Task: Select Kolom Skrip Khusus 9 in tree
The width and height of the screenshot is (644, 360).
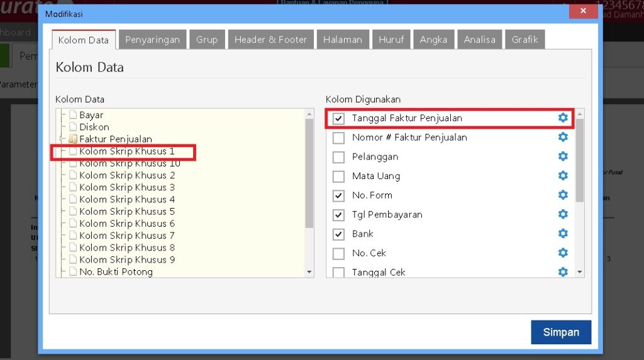Action: click(127, 259)
